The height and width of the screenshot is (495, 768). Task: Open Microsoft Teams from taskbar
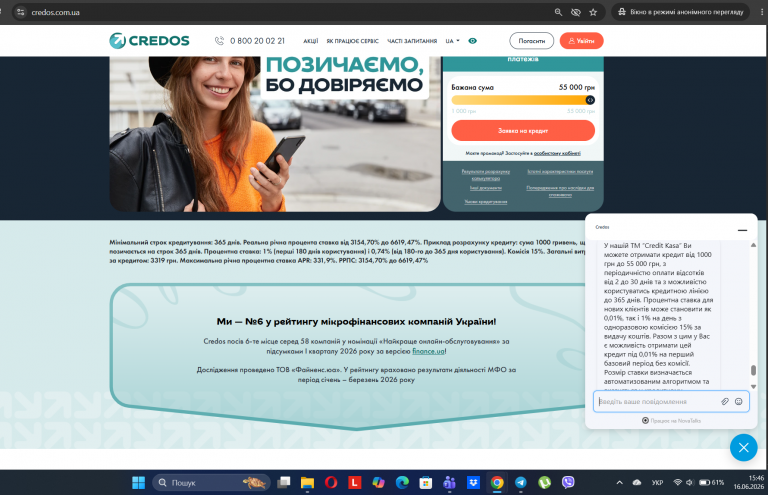click(x=449, y=483)
